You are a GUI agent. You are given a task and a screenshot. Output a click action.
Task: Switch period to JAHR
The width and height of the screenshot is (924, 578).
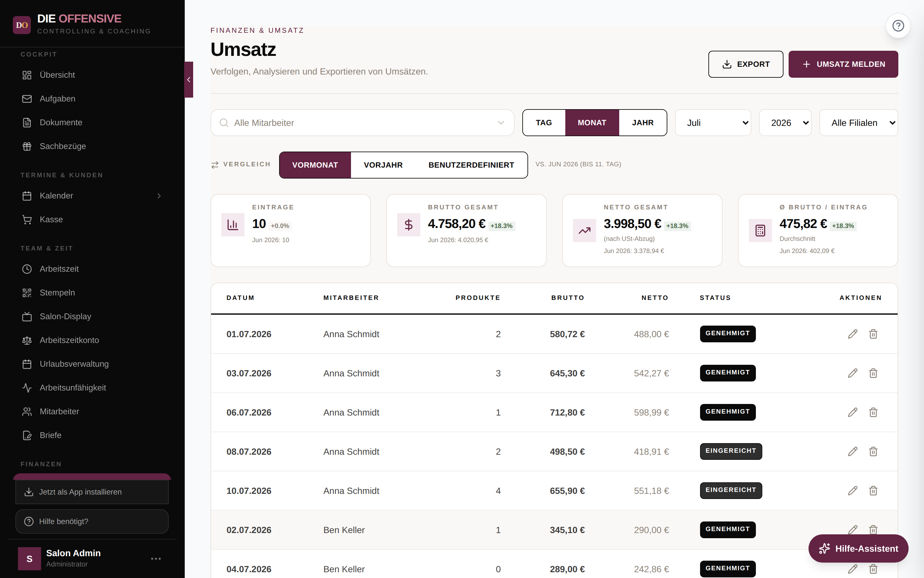tap(643, 123)
